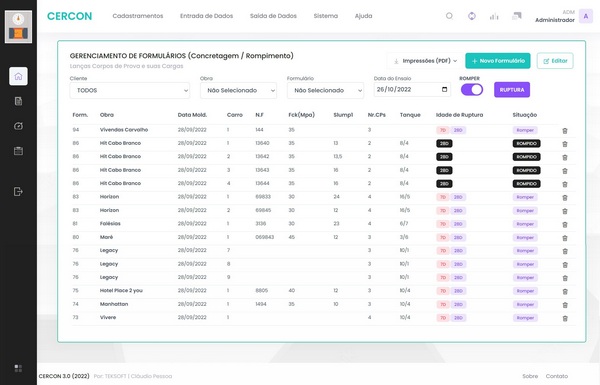This screenshot has height=385, width=600.
Task: Open the document icon in sidebar
Action: (x=18, y=101)
